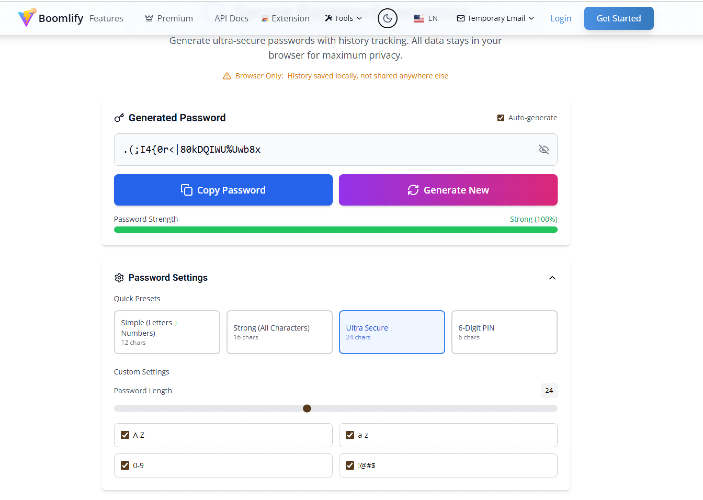The width and height of the screenshot is (703, 500).
Task: Click the Premium crown icon
Action: (x=149, y=18)
